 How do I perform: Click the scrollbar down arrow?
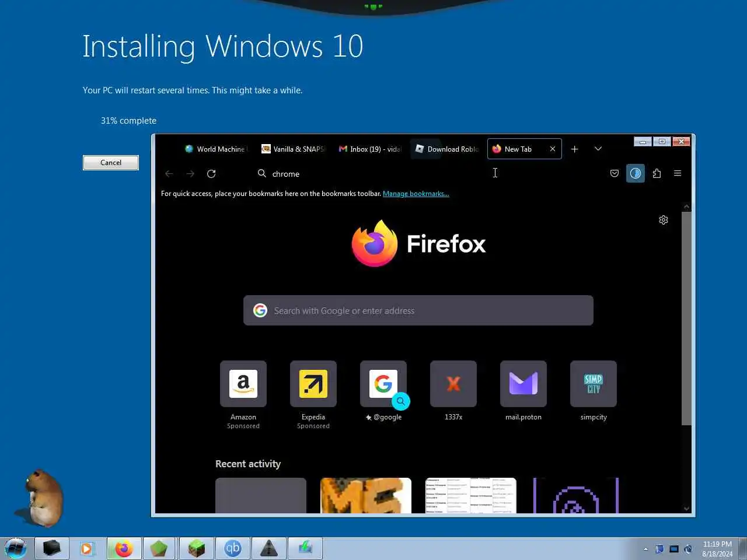686,509
